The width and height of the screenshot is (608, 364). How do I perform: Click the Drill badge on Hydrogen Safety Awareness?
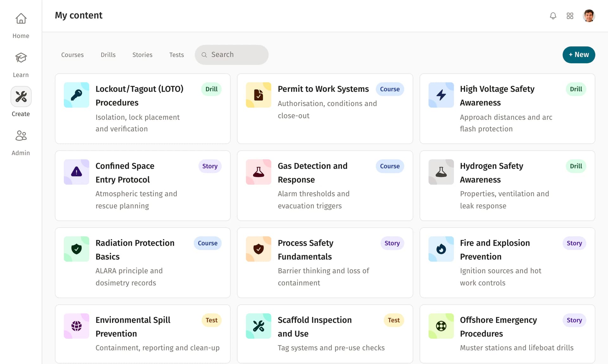pyautogui.click(x=576, y=166)
